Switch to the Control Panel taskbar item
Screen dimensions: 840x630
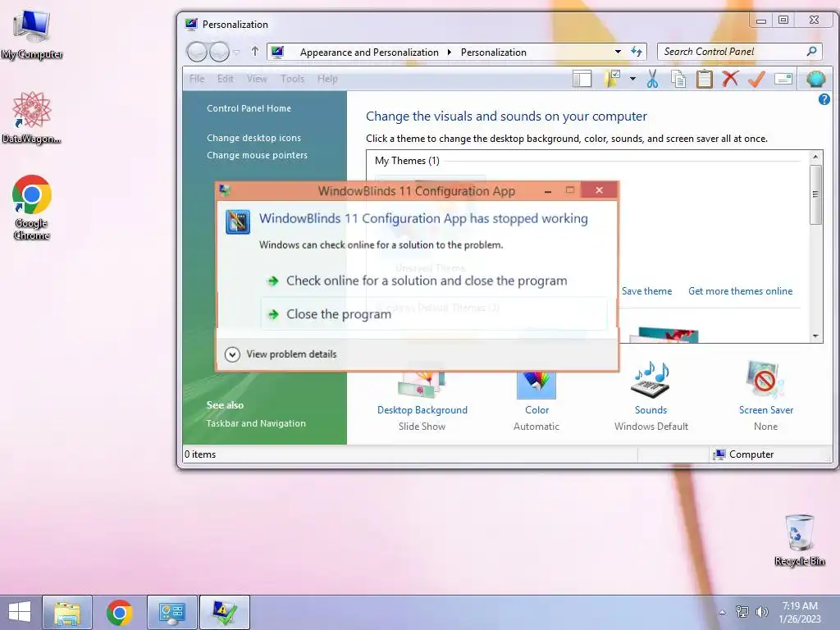(x=172, y=612)
